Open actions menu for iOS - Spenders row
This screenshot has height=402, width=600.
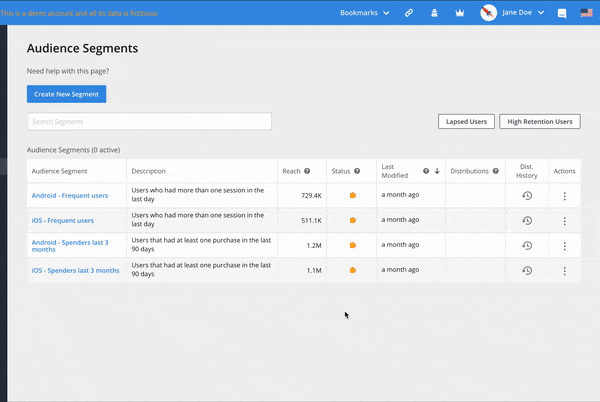564,271
